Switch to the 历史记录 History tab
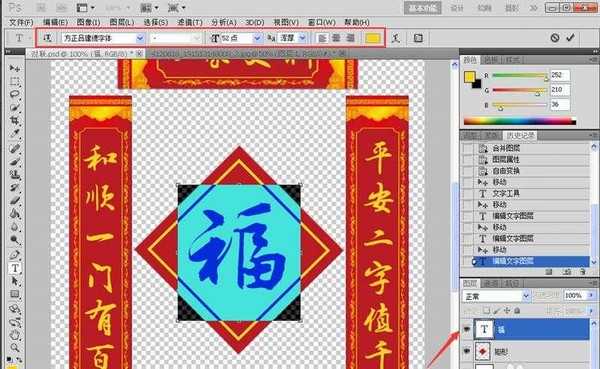The height and width of the screenshot is (369, 600). 519,135
